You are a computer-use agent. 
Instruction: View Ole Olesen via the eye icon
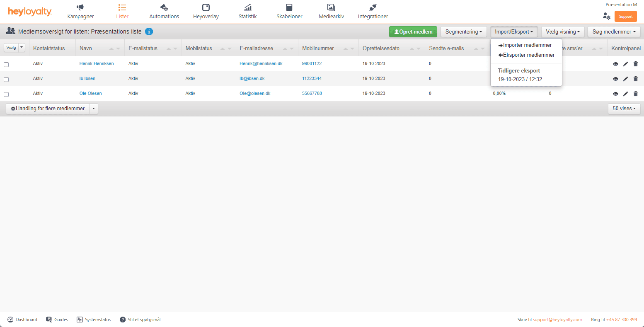coord(615,94)
